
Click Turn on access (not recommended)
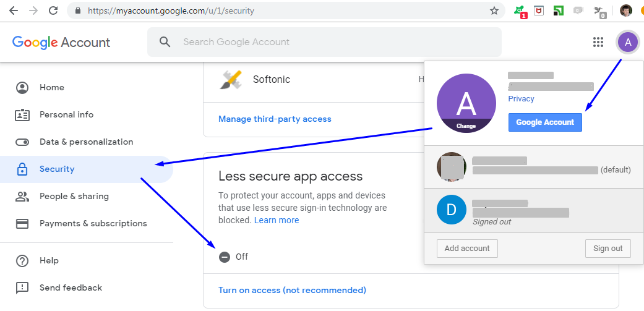coord(292,290)
